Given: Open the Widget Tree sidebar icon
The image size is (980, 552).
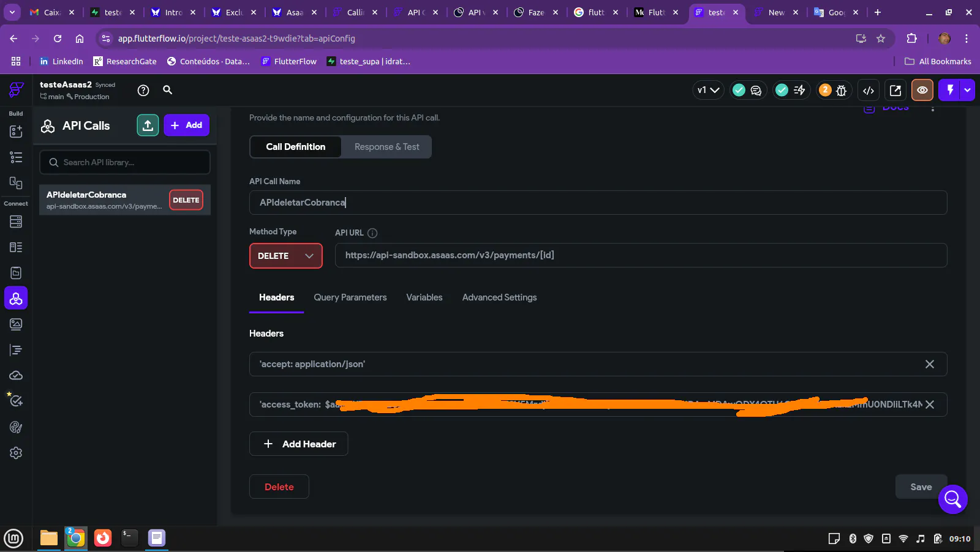Looking at the screenshot, I should tap(16, 157).
